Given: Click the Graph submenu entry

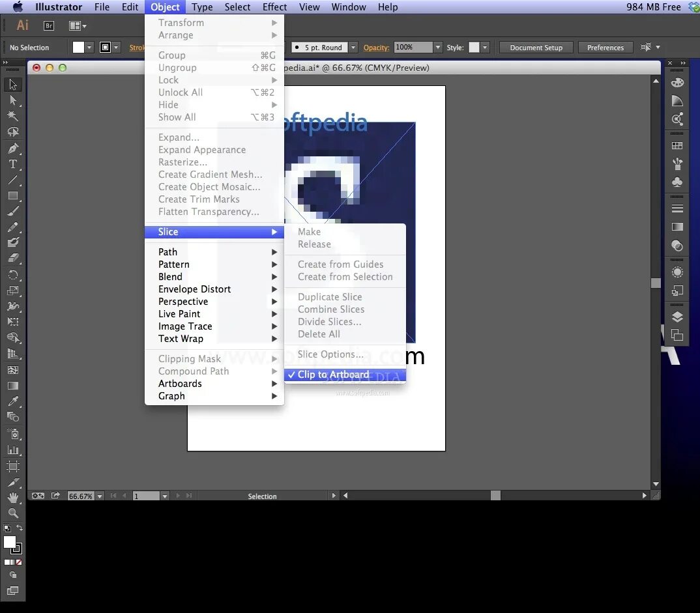Looking at the screenshot, I should 214,396.
